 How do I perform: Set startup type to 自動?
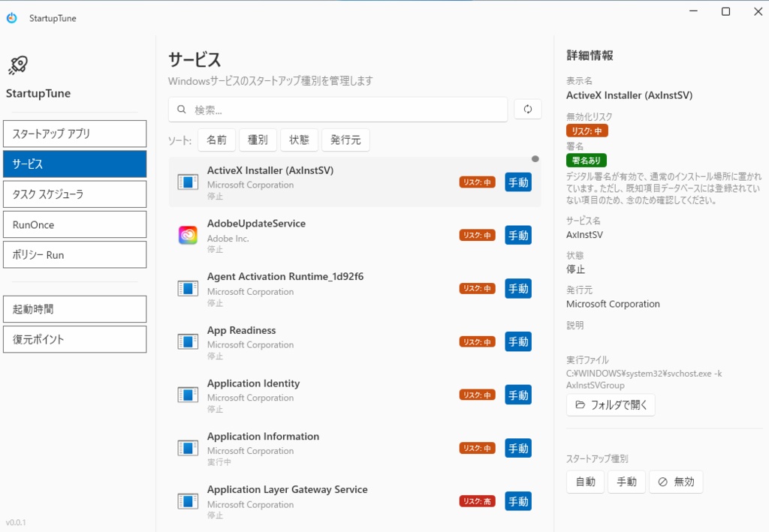[x=586, y=482]
